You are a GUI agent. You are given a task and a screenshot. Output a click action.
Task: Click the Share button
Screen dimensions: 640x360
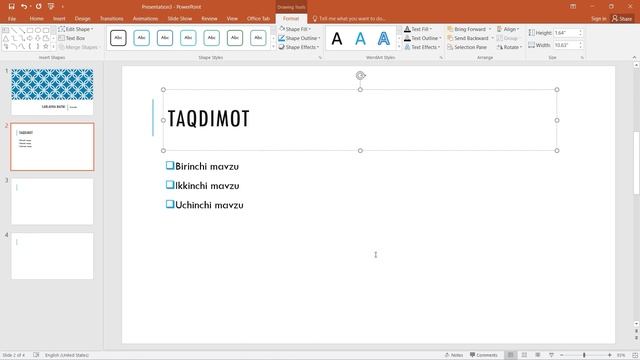(622, 18)
